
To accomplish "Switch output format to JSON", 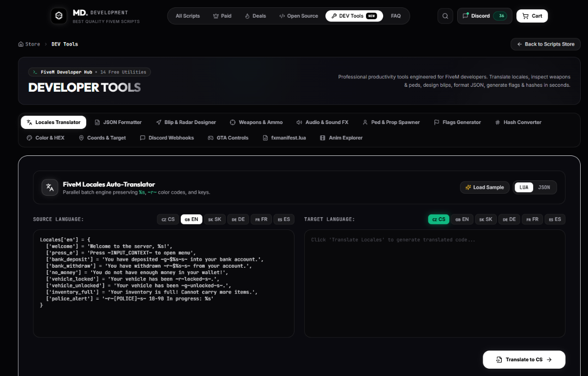I will 544,187.
